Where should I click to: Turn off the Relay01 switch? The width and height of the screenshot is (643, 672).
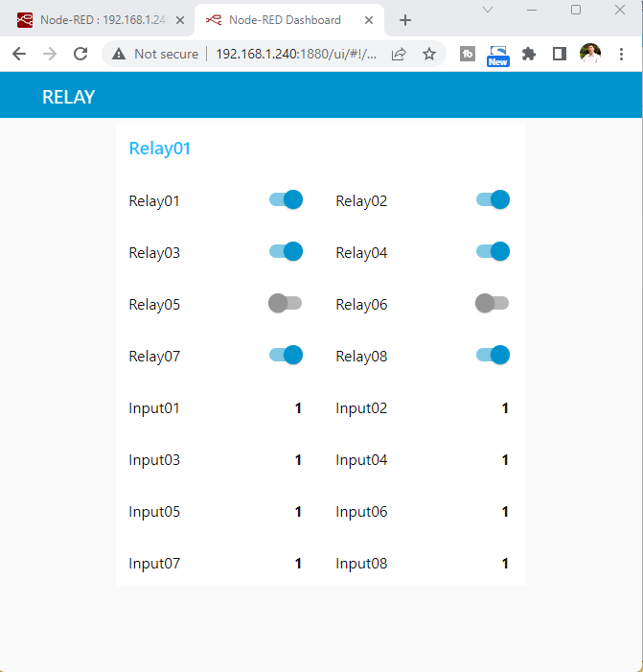286,200
